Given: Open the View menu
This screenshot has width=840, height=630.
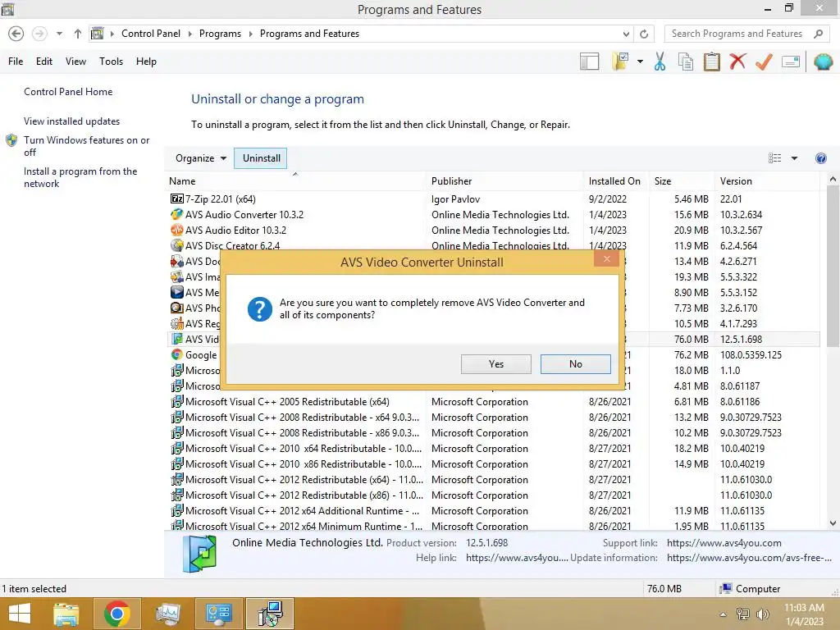Looking at the screenshot, I should 75,61.
